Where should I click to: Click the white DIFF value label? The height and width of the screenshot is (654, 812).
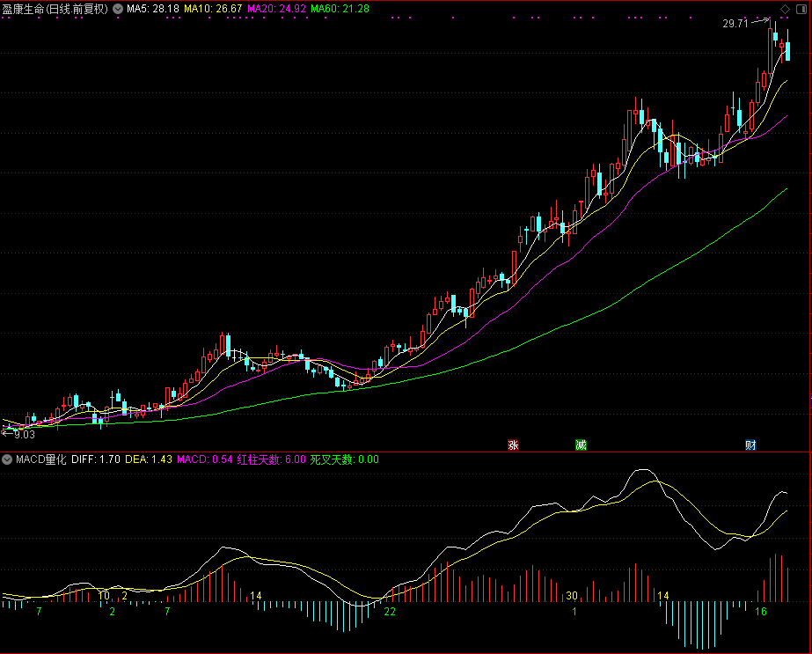[x=96, y=459]
